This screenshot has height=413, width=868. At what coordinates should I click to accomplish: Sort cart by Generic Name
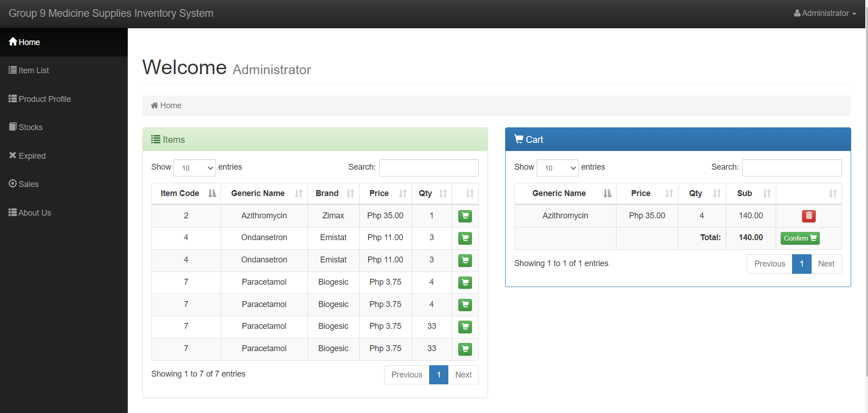point(565,193)
